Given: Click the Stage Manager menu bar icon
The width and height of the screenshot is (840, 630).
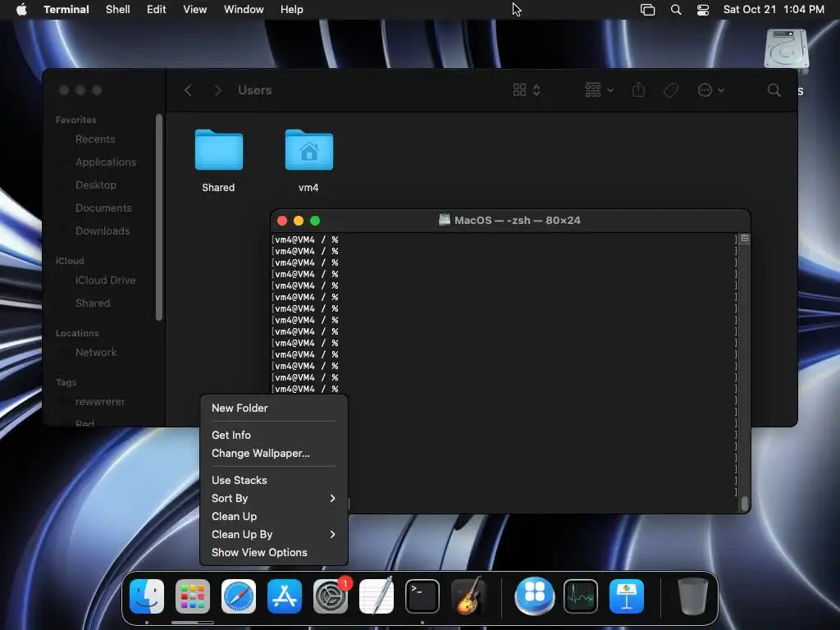Looking at the screenshot, I should (648, 10).
